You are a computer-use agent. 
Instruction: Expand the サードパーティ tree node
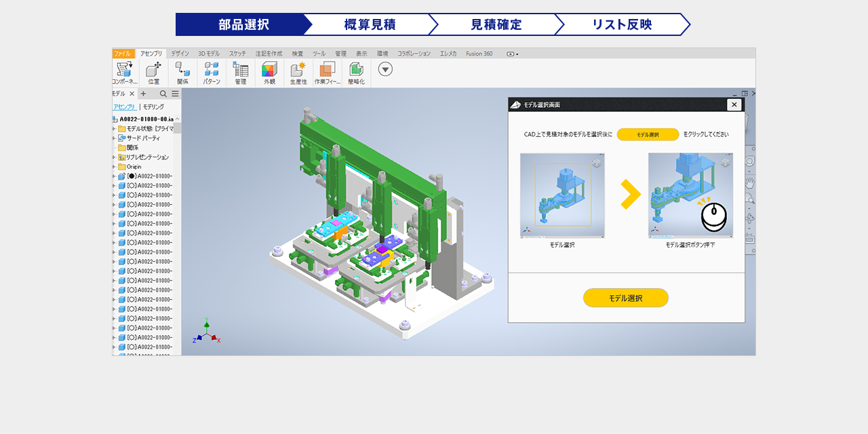[114, 138]
